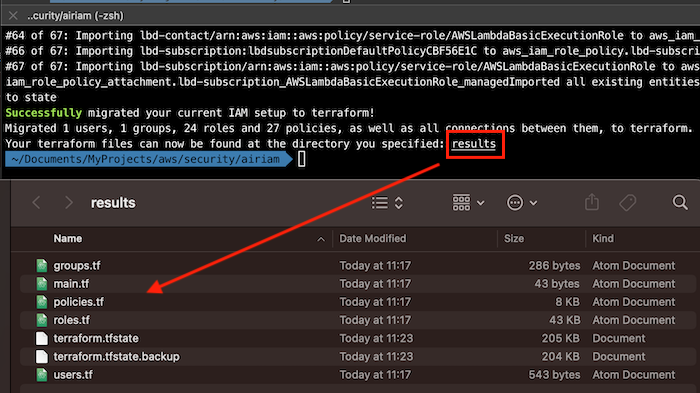Viewport: 700px width, 393px height.
Task: Select the ..curity/airiam (-zsh) terminal tab
Action: pos(75,16)
